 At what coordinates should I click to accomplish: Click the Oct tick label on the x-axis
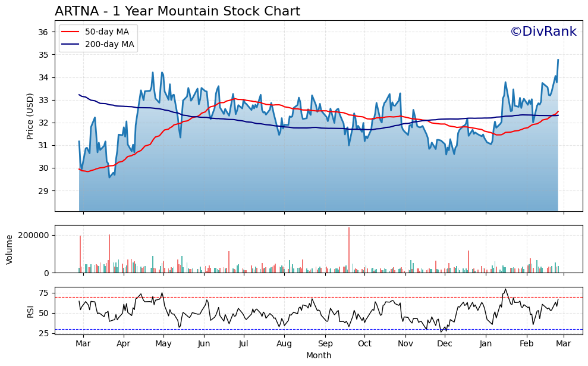365,344
